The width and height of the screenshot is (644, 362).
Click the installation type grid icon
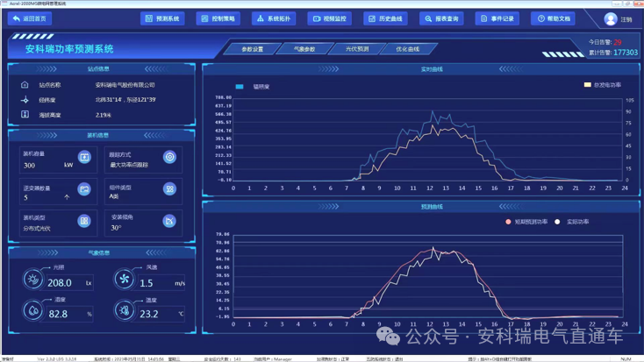point(84,221)
